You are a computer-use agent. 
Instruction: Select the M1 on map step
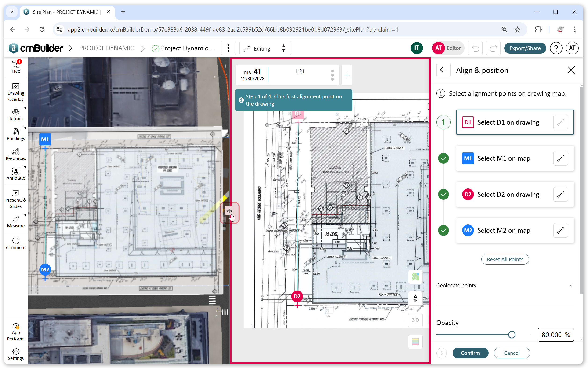point(515,158)
